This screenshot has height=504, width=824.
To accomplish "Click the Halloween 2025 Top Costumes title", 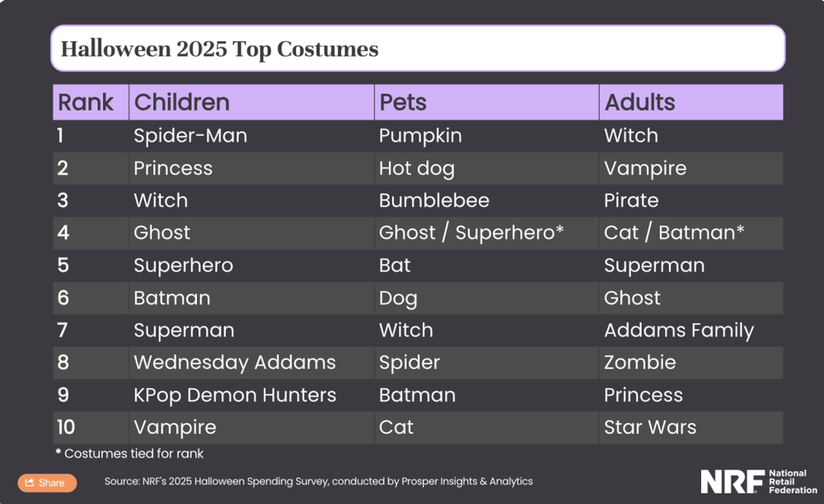I will click(x=220, y=49).
